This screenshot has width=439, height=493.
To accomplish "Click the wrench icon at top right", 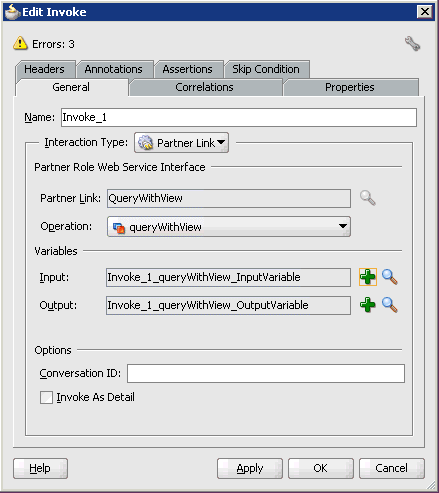I will pos(412,43).
